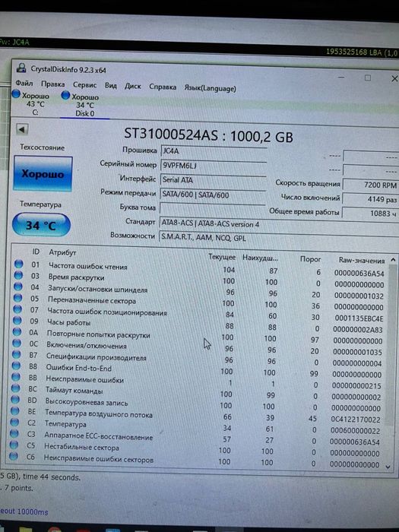Click the status icon for attribute C5 Нестабильные сектора
Viewport: 399px width, 532px height.
(x=13, y=445)
